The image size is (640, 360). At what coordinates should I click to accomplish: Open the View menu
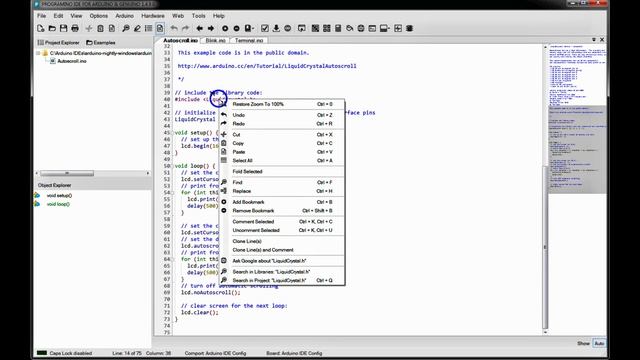[x=76, y=16]
